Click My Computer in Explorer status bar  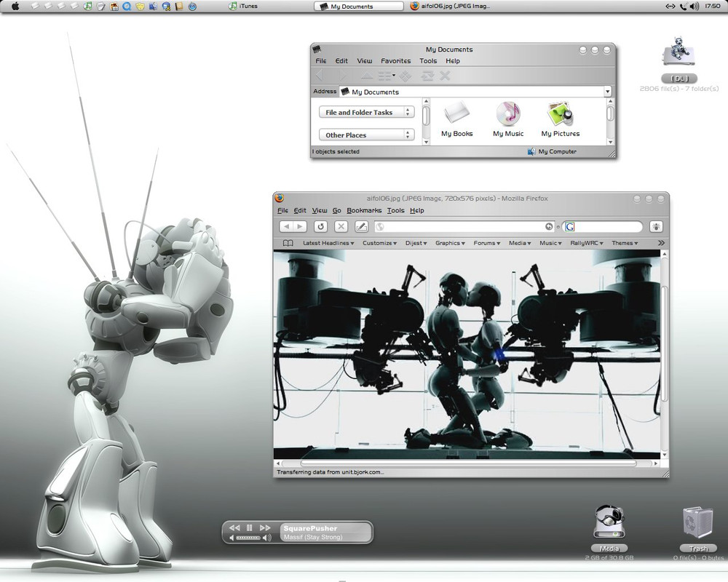(x=552, y=151)
